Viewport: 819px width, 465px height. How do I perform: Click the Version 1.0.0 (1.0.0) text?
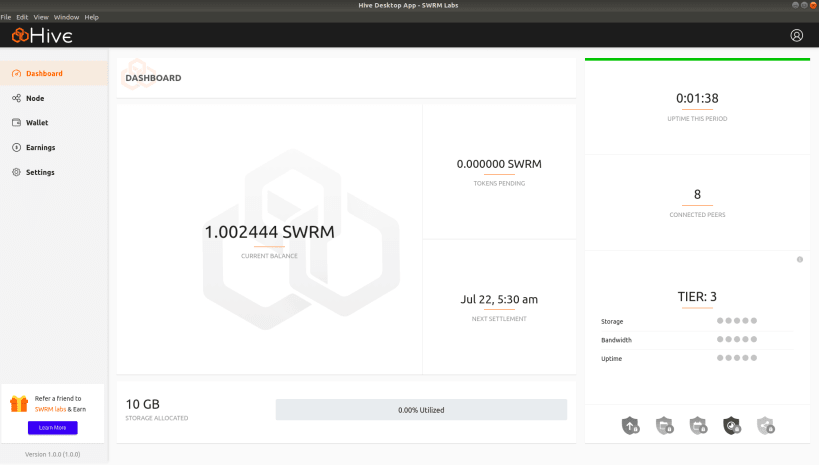click(x=53, y=455)
